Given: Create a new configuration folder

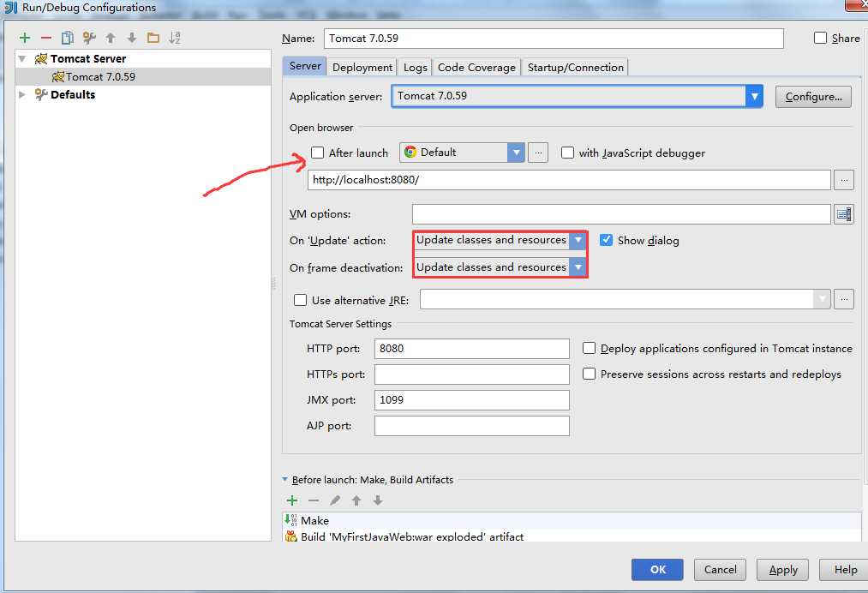Looking at the screenshot, I should (x=153, y=38).
